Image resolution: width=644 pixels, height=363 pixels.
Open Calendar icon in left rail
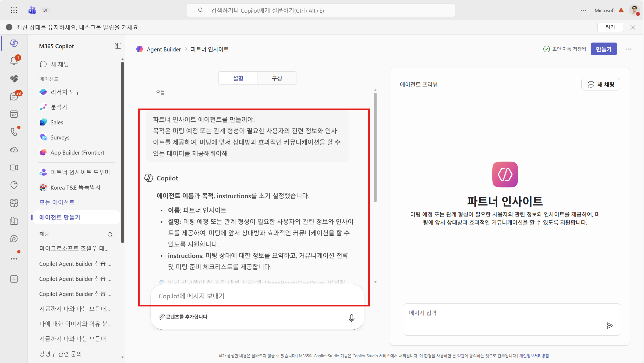(x=14, y=114)
